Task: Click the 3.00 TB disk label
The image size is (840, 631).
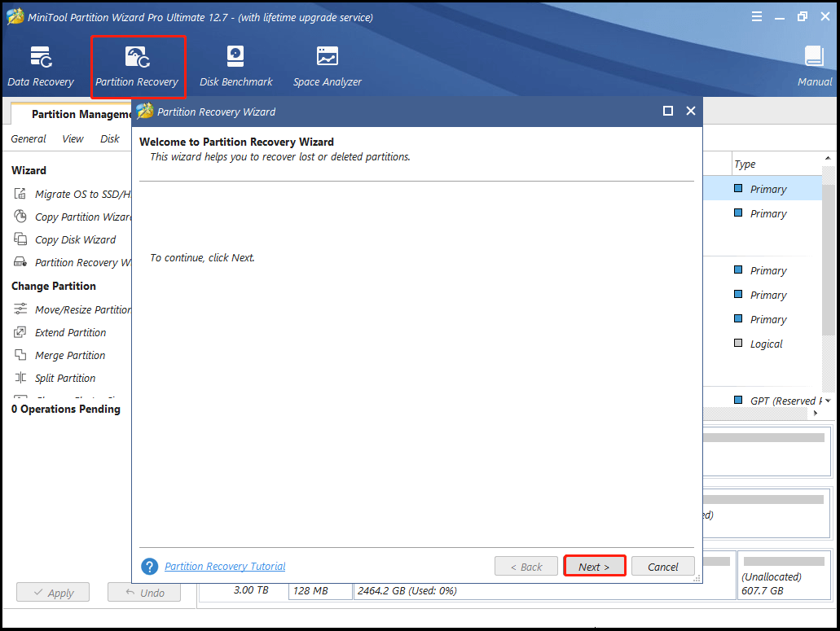Action: tap(251, 589)
